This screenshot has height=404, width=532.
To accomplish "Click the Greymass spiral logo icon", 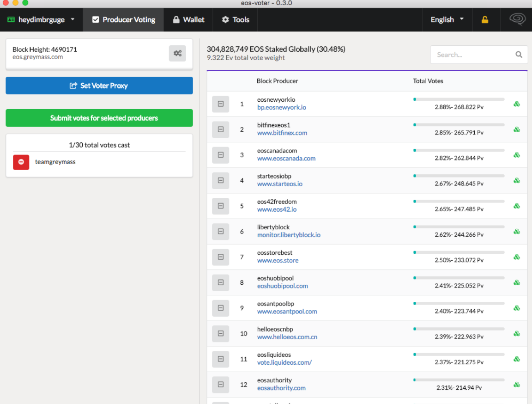I will [517, 19].
